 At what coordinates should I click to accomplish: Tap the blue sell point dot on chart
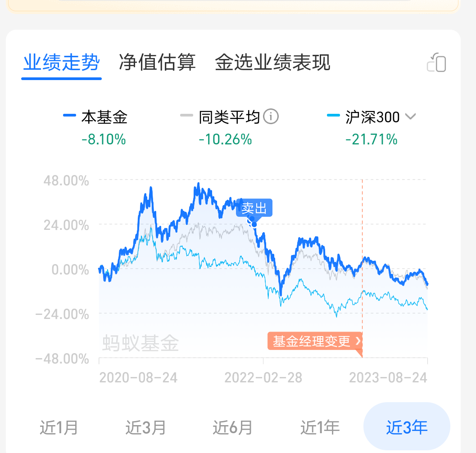[254, 224]
